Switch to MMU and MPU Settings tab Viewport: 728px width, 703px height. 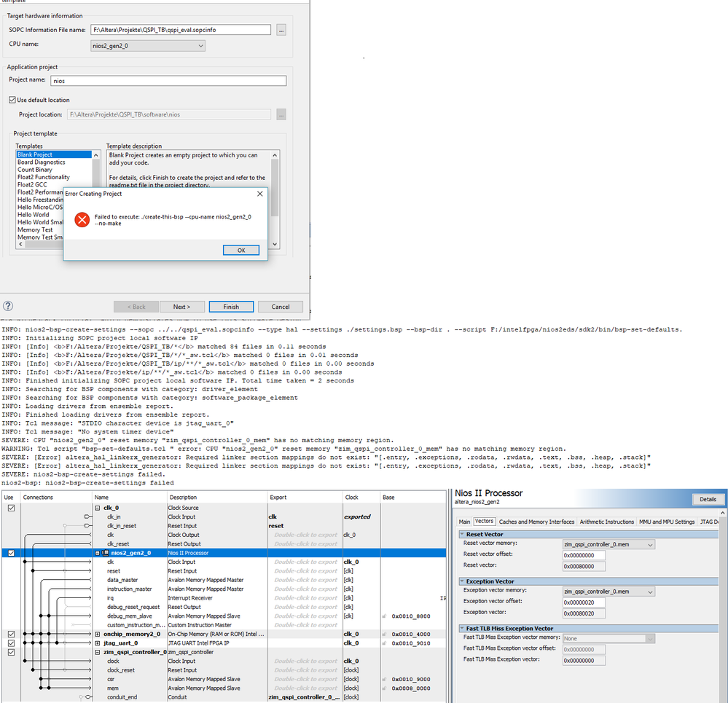(666, 522)
